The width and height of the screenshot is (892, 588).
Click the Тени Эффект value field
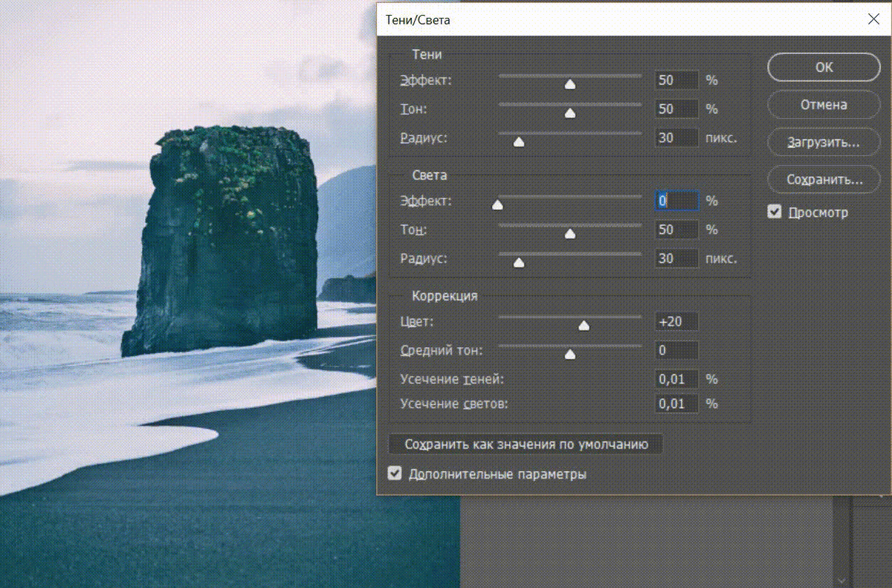click(676, 80)
